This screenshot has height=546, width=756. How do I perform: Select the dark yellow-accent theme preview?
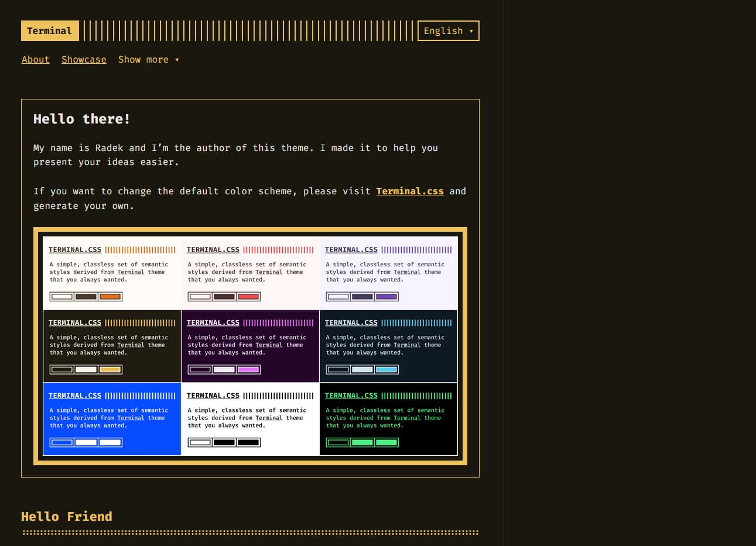(x=112, y=345)
